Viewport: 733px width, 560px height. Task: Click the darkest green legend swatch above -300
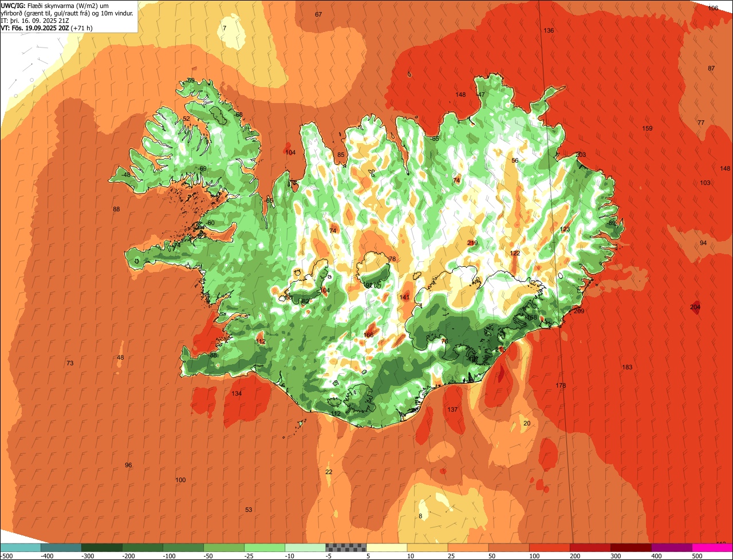coord(101,547)
